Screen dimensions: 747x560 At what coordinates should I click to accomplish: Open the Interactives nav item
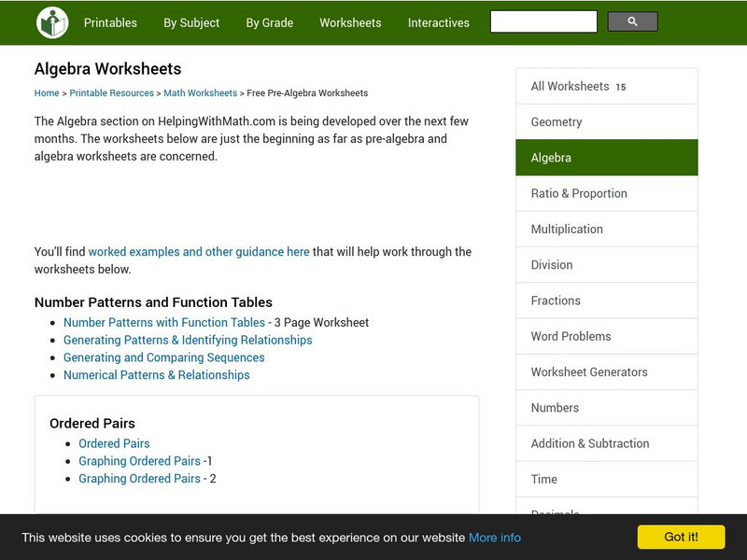438,22
